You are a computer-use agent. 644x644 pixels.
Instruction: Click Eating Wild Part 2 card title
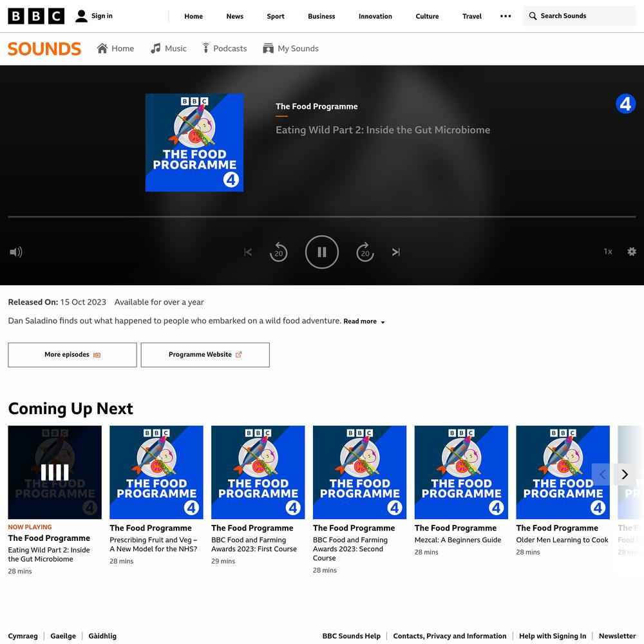(x=49, y=554)
